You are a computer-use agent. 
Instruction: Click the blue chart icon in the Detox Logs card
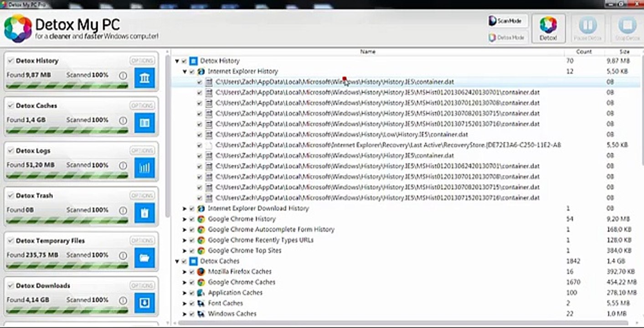tap(144, 168)
